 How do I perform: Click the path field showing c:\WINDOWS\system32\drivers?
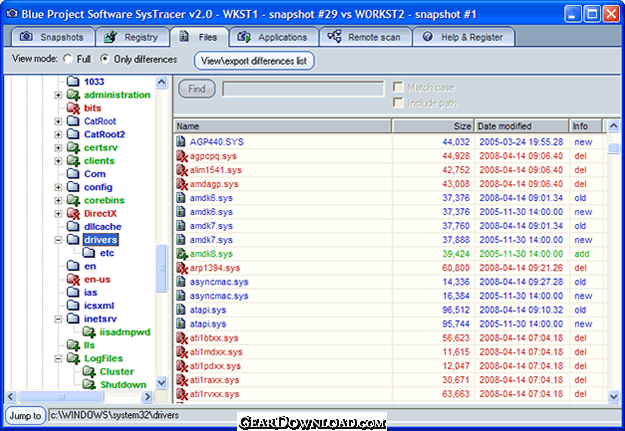pyautogui.click(x=334, y=415)
